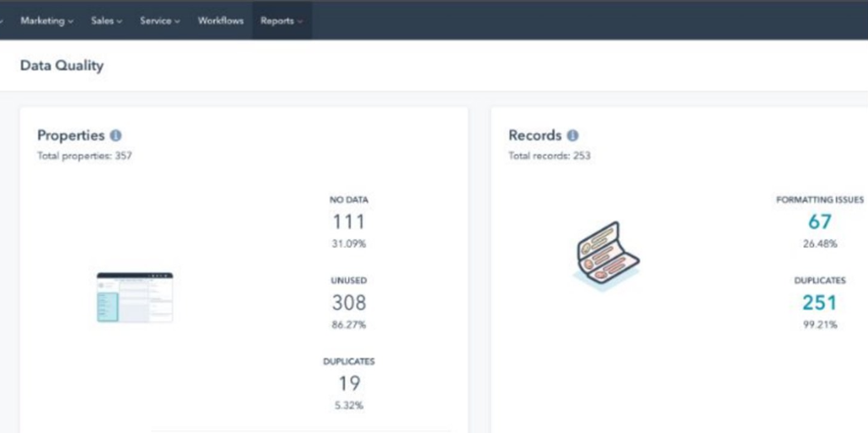Image resolution: width=868 pixels, height=433 pixels.
Task: Click the Properties card heading
Action: [x=71, y=135]
